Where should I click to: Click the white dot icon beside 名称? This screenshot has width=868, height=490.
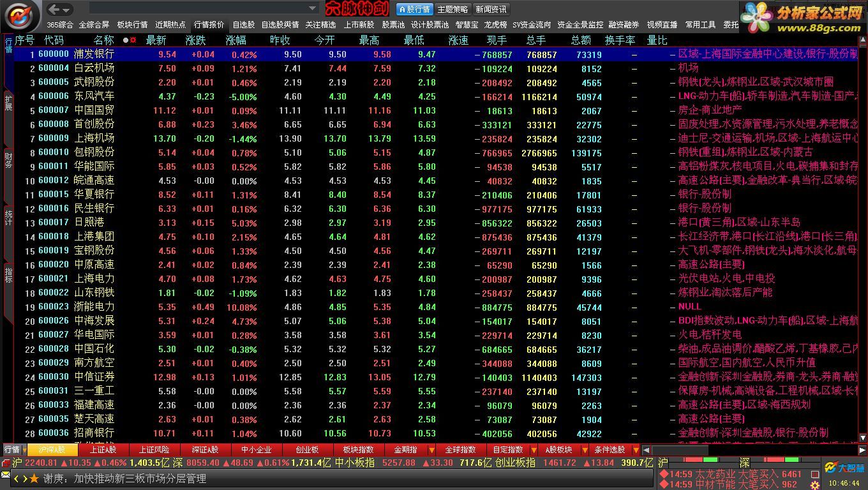point(125,40)
